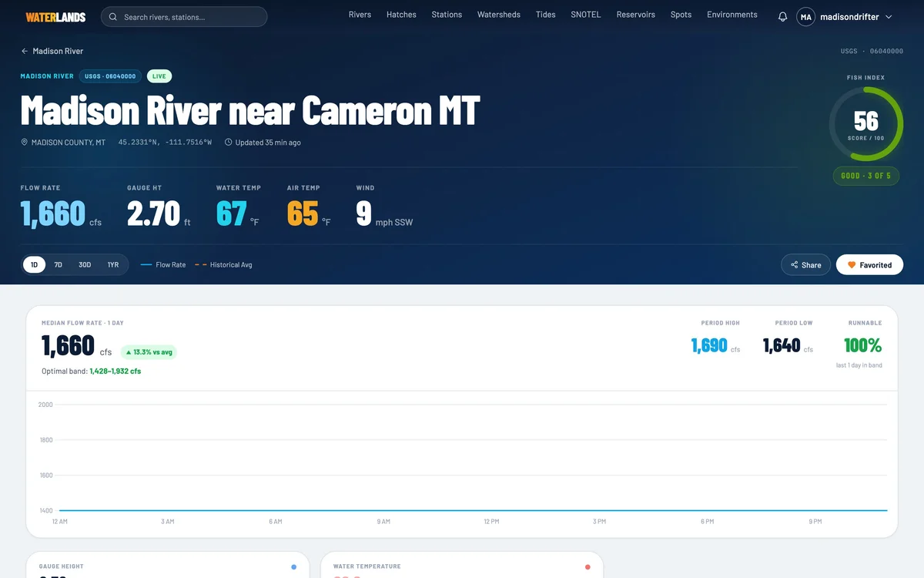Switch to 30D time range
This screenshot has width=924, height=578.
pyautogui.click(x=85, y=265)
